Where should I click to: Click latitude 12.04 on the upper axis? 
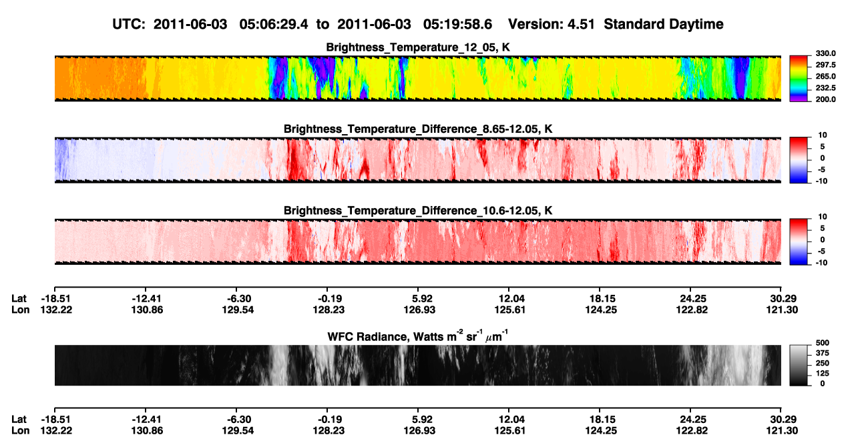509,298
